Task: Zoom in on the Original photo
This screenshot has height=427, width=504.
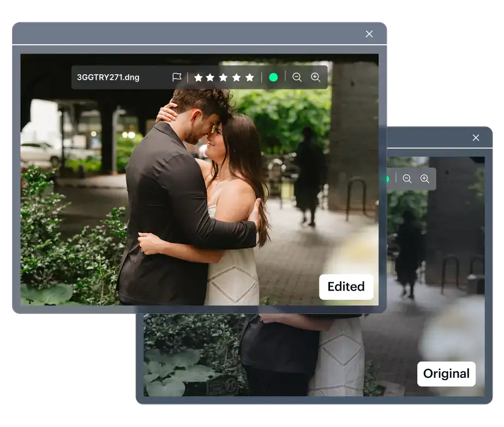Action: 425,179
